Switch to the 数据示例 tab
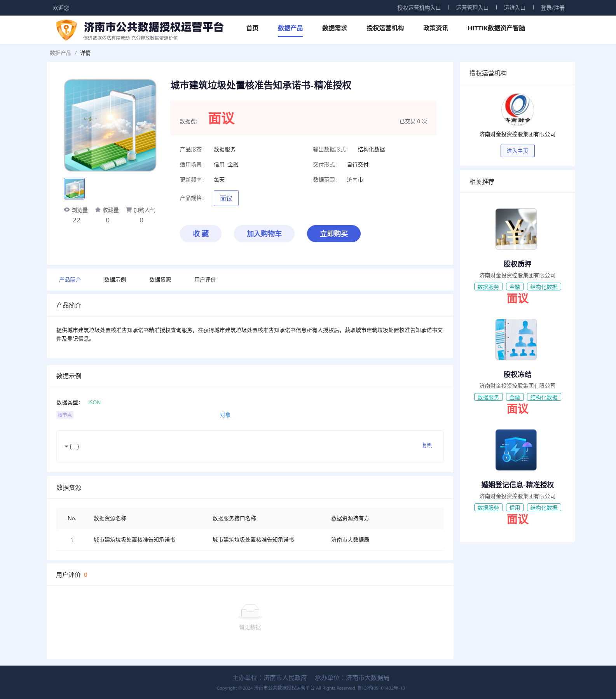 tap(115, 280)
